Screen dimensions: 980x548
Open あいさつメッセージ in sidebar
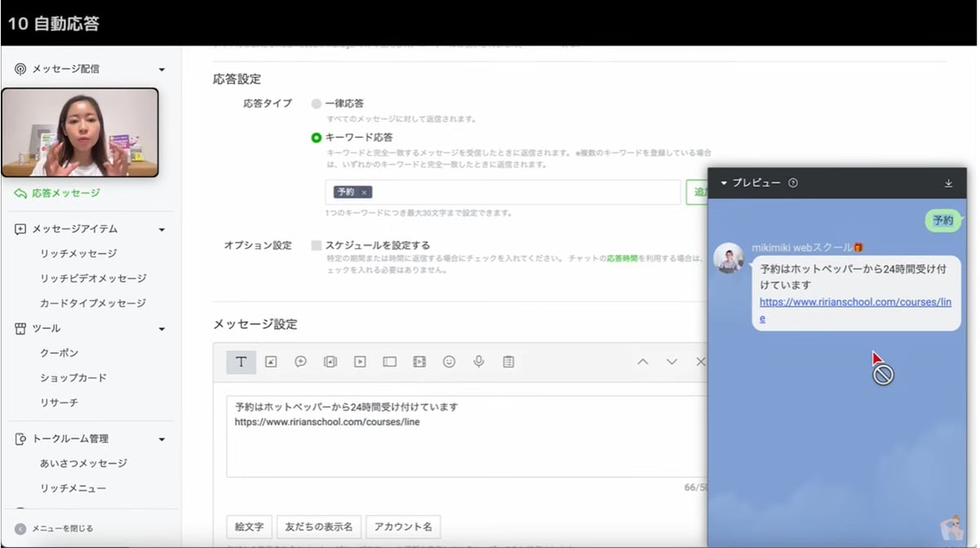pos(83,463)
